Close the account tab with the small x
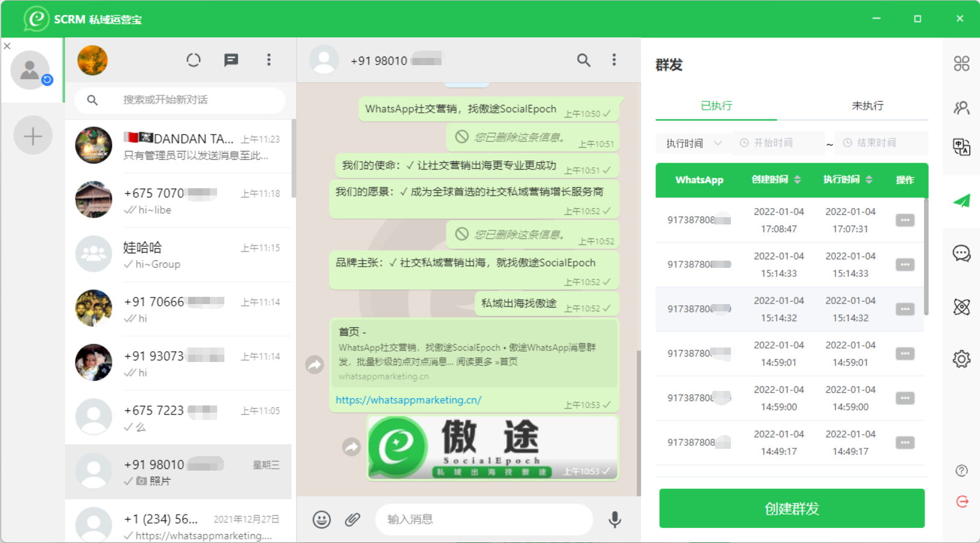 click(7, 46)
